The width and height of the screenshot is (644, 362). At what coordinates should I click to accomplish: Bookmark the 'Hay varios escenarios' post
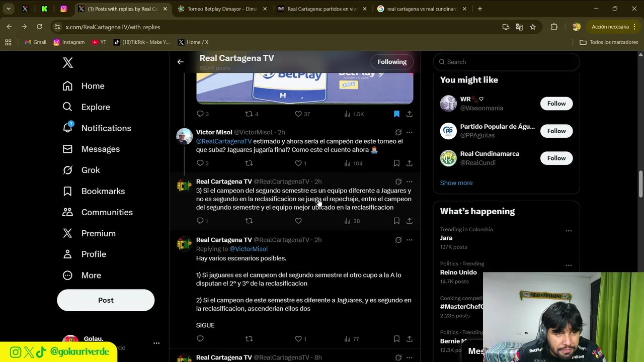coord(396,339)
